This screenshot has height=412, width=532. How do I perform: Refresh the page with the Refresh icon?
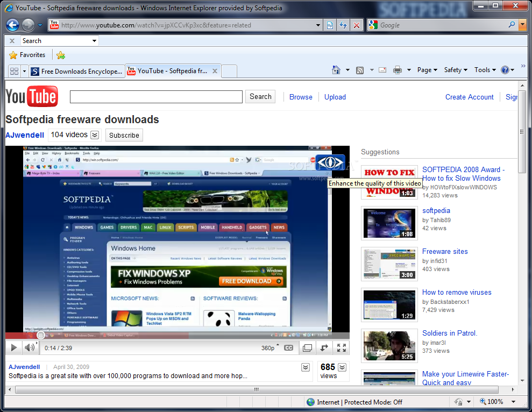point(343,25)
